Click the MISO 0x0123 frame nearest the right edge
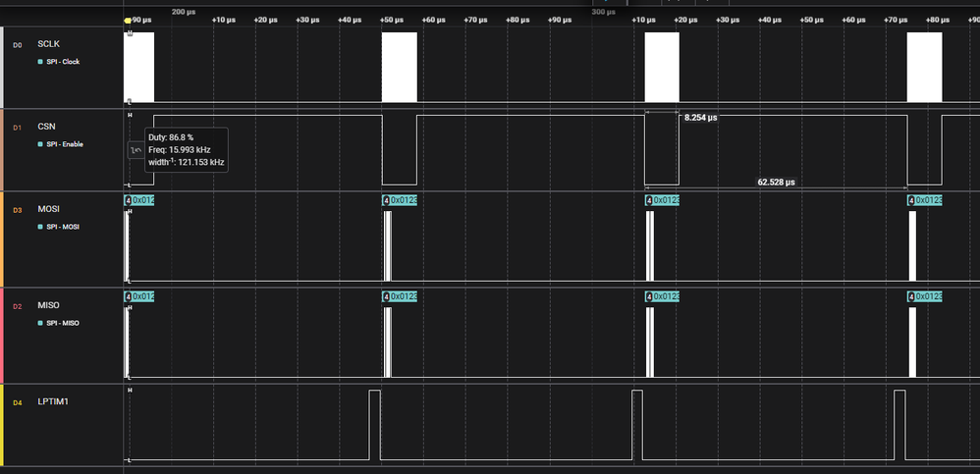Viewport: 980px width, 474px height. coord(925,296)
